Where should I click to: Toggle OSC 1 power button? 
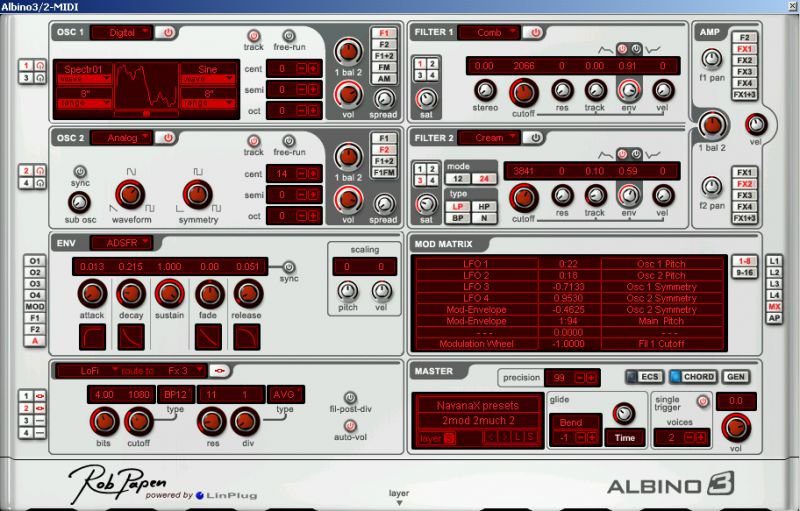pos(166,33)
